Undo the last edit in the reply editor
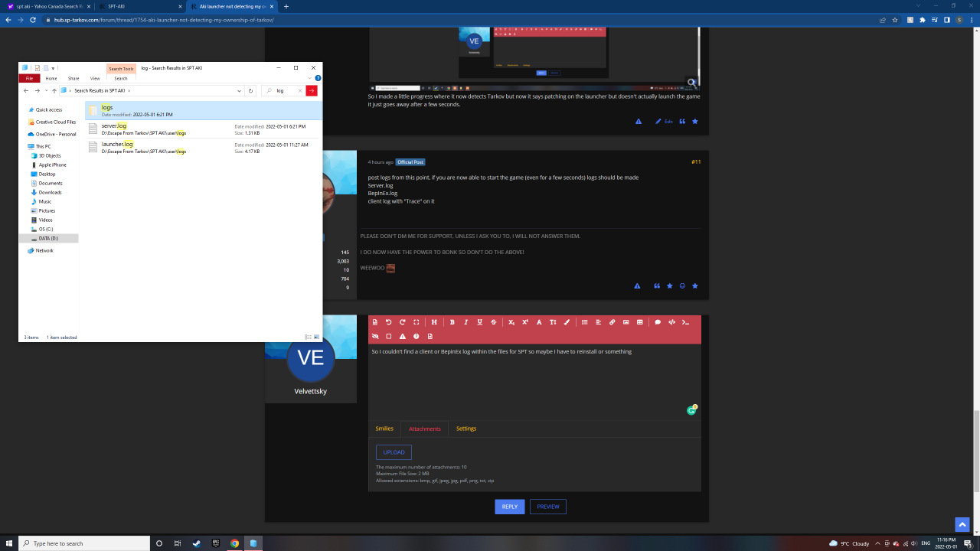 pos(388,322)
